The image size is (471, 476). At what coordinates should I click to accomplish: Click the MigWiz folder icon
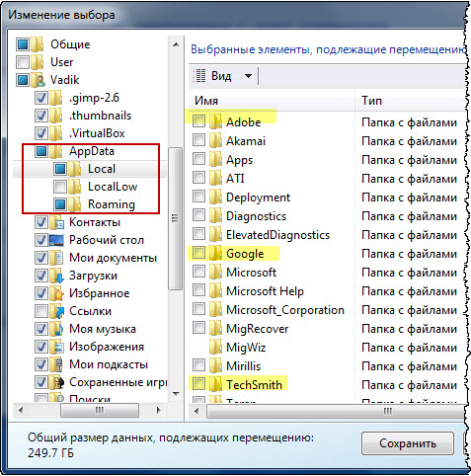pos(215,347)
